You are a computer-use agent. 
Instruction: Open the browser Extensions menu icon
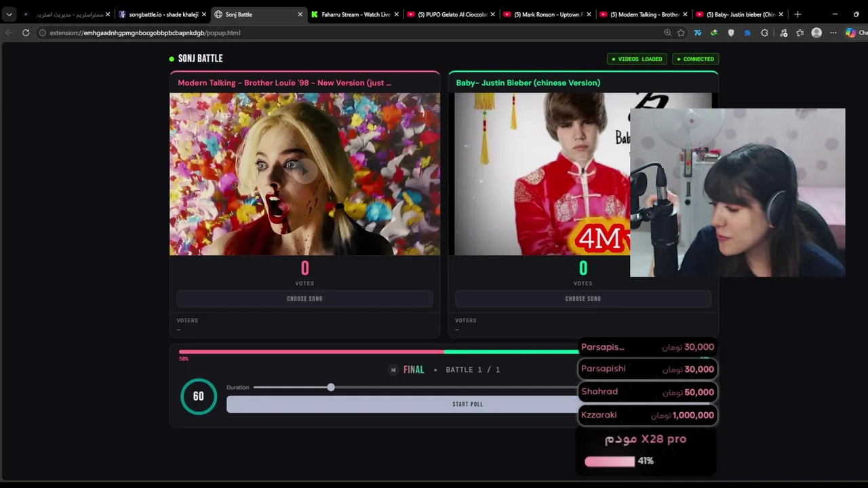(x=764, y=33)
